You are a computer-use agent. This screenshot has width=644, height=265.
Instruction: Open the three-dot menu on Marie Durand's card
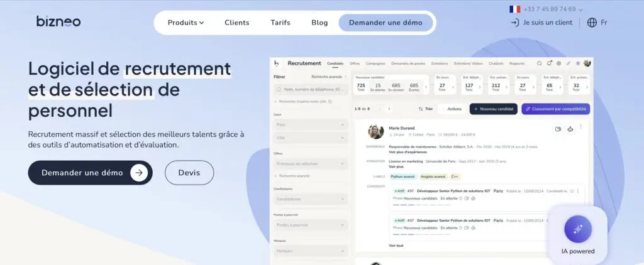tap(580, 127)
